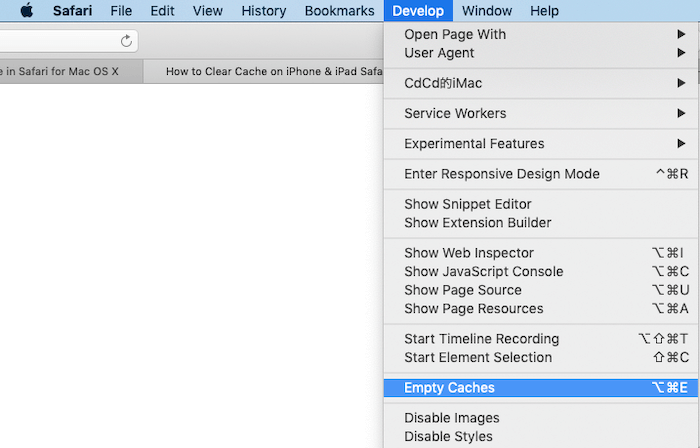The width and height of the screenshot is (700, 448).
Task: Switch to How to Clear Cache on iPhone tab
Action: click(263, 71)
